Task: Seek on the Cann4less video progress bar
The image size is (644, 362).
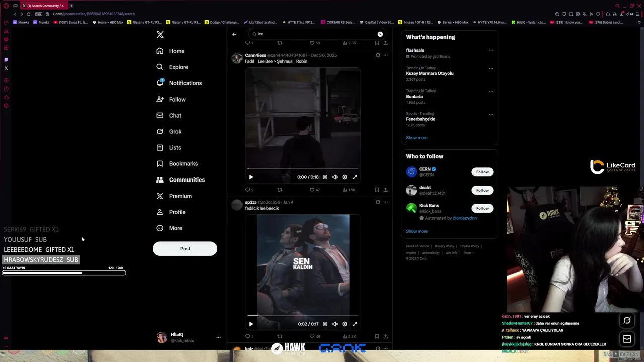Action: 303,169
